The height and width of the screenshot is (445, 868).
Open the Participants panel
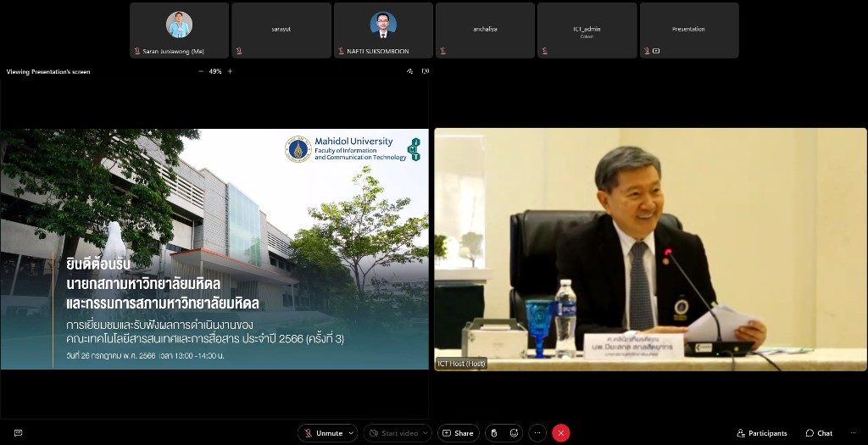pos(761,433)
